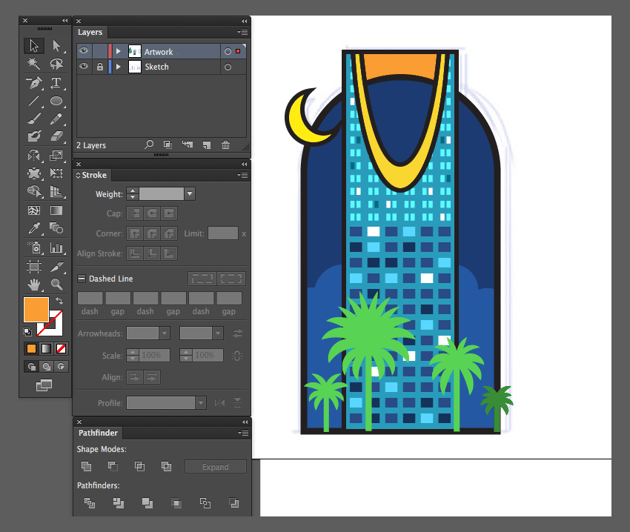Click the Change Screen Mode icon
The width and height of the screenshot is (630, 532).
pos(44,385)
